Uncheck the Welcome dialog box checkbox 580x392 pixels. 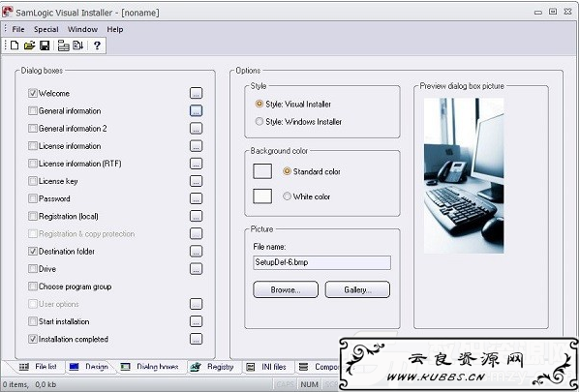33,93
